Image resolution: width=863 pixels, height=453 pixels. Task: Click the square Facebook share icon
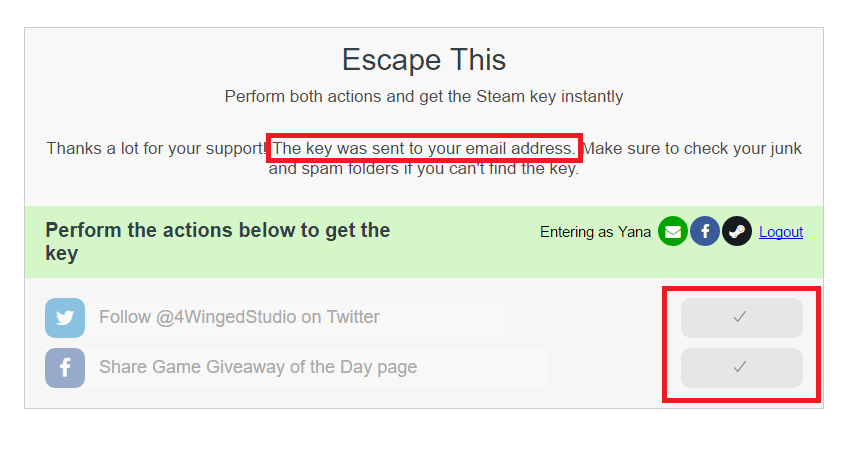(65, 368)
